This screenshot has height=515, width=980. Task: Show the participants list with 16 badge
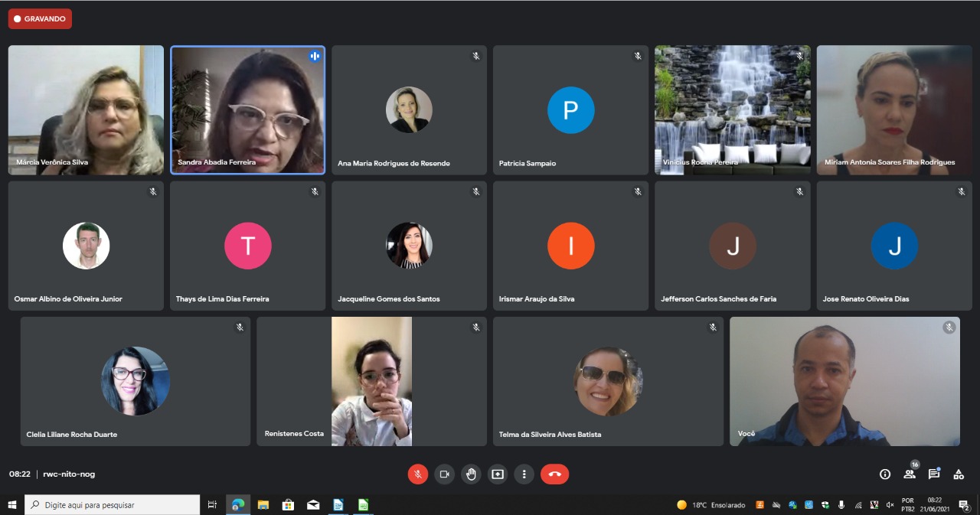pyautogui.click(x=910, y=474)
